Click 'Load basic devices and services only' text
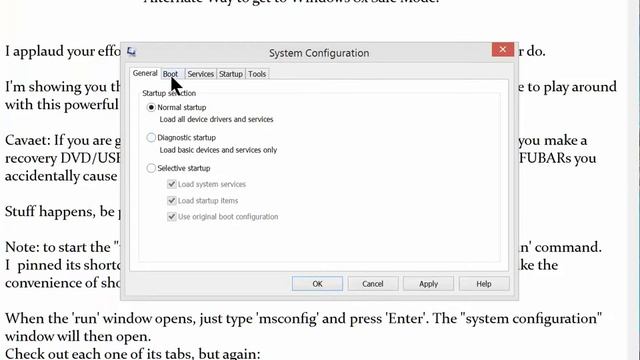The image size is (640, 360). tap(218, 150)
